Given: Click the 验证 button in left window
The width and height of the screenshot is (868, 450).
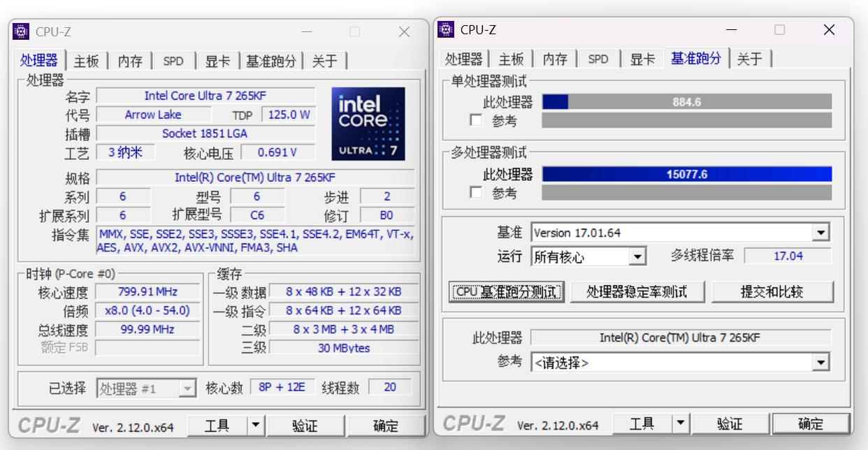Looking at the screenshot, I should coord(305,425).
